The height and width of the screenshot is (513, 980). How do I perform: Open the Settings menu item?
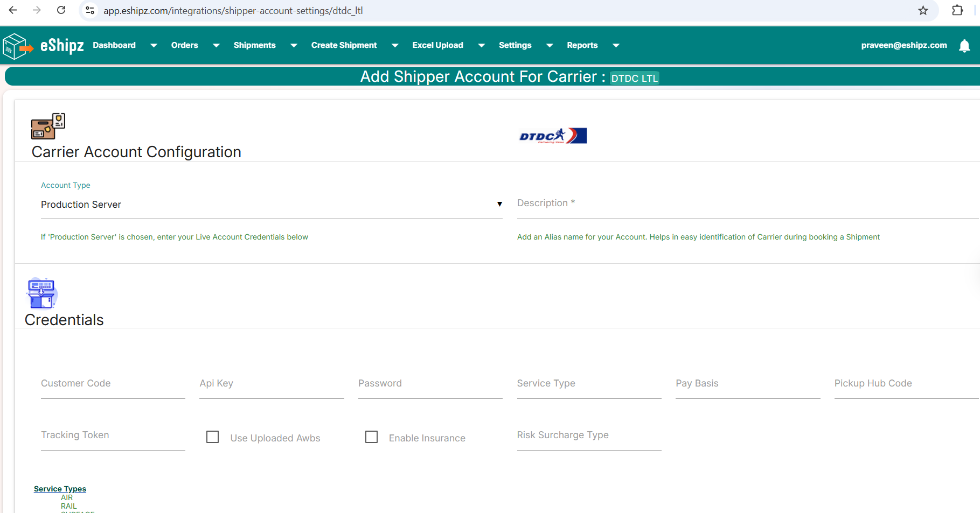tap(515, 45)
